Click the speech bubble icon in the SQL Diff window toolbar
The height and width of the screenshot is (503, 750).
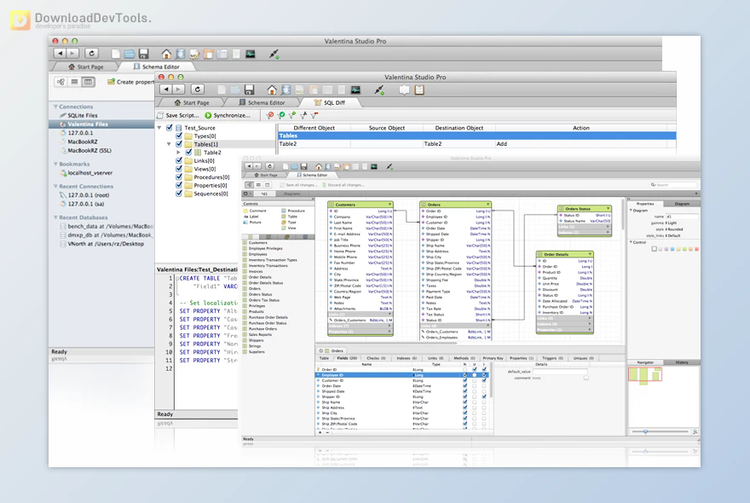pos(404,89)
